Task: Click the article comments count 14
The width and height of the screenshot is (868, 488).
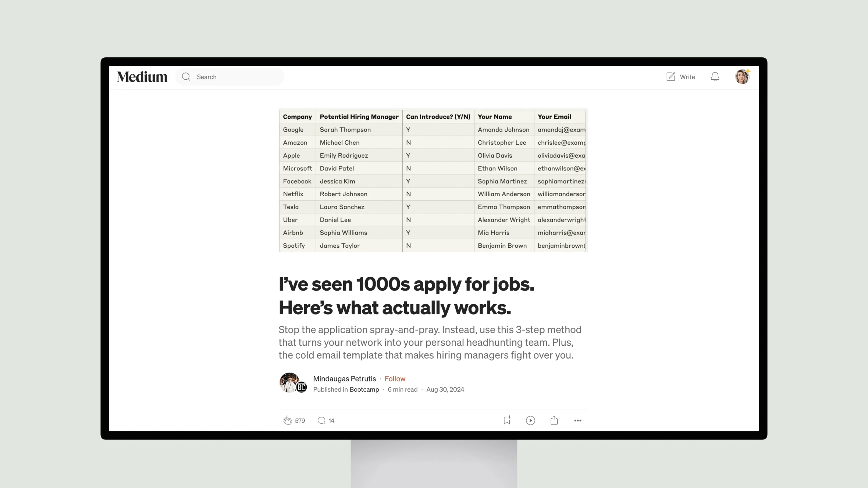Action: (331, 420)
